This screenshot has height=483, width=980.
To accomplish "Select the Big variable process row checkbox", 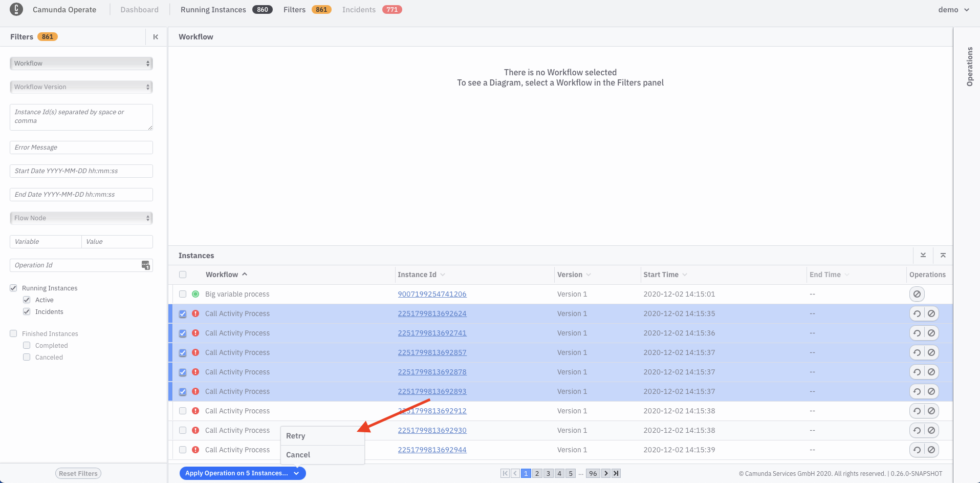I will pos(183,294).
